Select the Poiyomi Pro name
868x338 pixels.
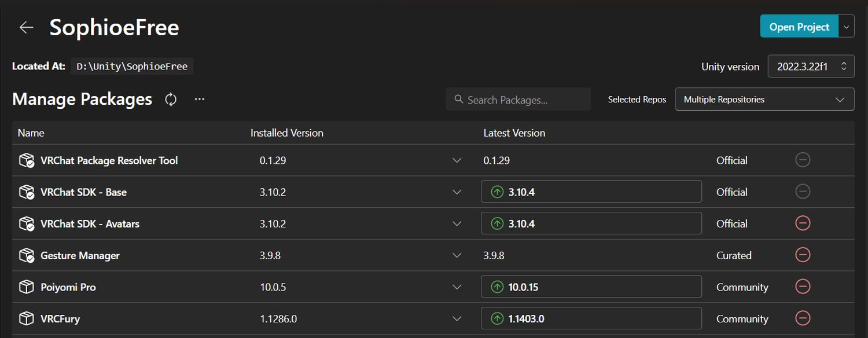point(68,287)
